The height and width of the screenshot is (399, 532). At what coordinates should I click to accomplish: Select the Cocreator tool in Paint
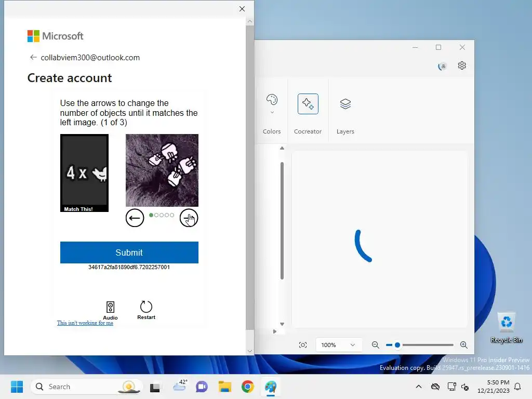(308, 104)
